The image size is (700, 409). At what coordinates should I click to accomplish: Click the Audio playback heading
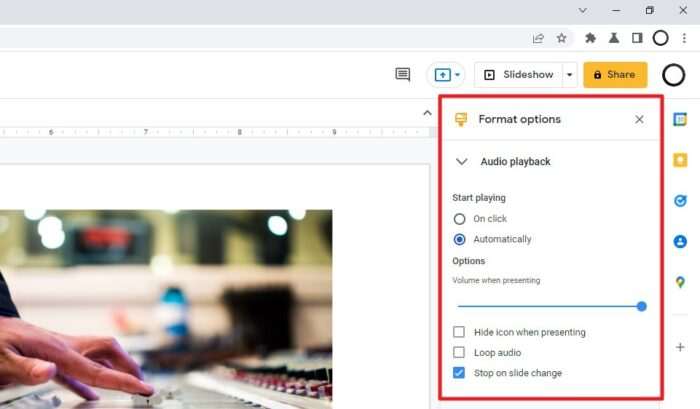tap(515, 162)
